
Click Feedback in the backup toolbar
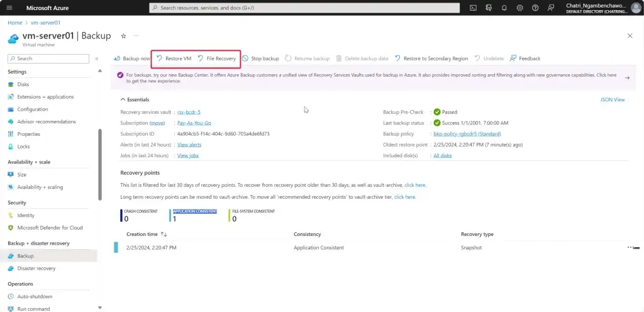tap(525, 58)
